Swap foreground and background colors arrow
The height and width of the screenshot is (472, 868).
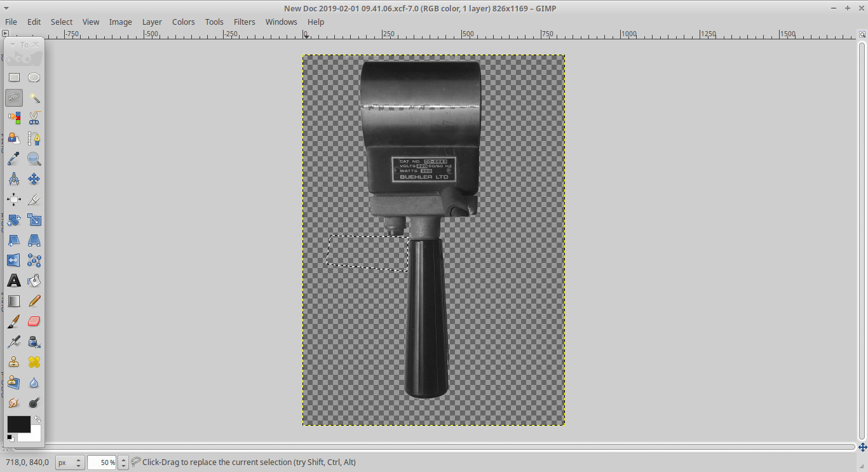pyautogui.click(x=37, y=420)
